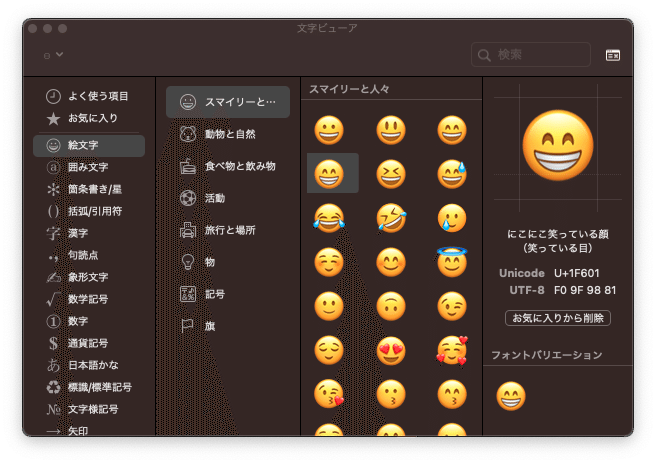Image resolution: width=656 pixels, height=463 pixels.
Task: Open 記号 emoji subcategory
Action: pyautogui.click(x=228, y=294)
